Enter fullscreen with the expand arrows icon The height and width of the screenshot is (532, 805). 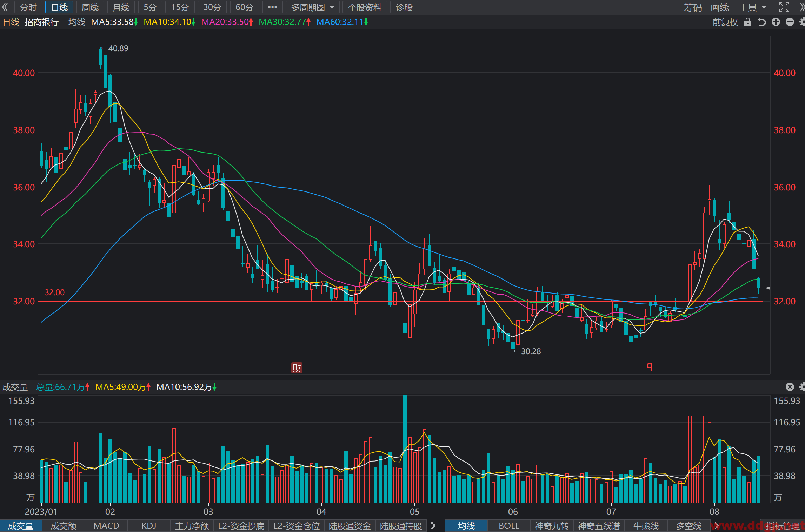(x=784, y=7)
